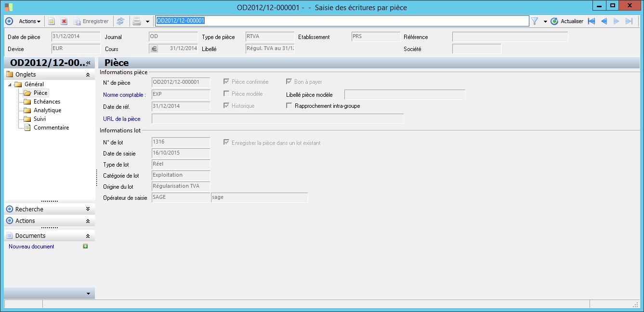
Task: Click the Date de pièce field
Action: tap(76, 37)
